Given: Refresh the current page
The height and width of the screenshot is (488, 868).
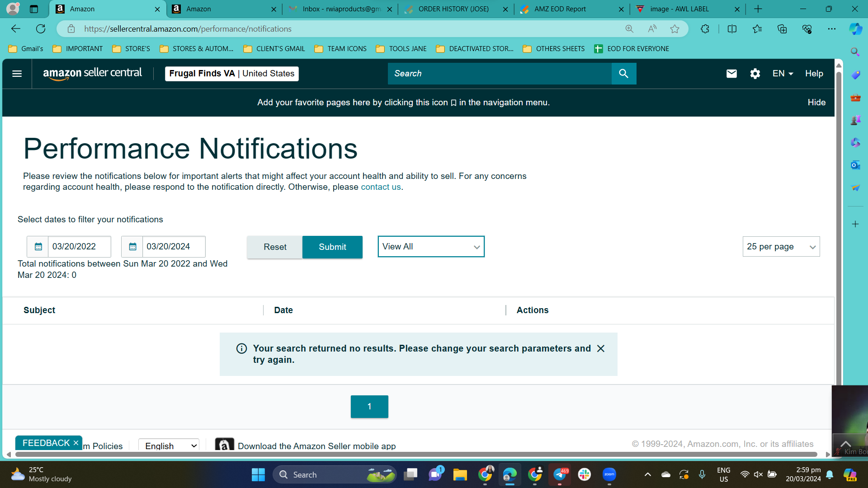Looking at the screenshot, I should point(41,29).
